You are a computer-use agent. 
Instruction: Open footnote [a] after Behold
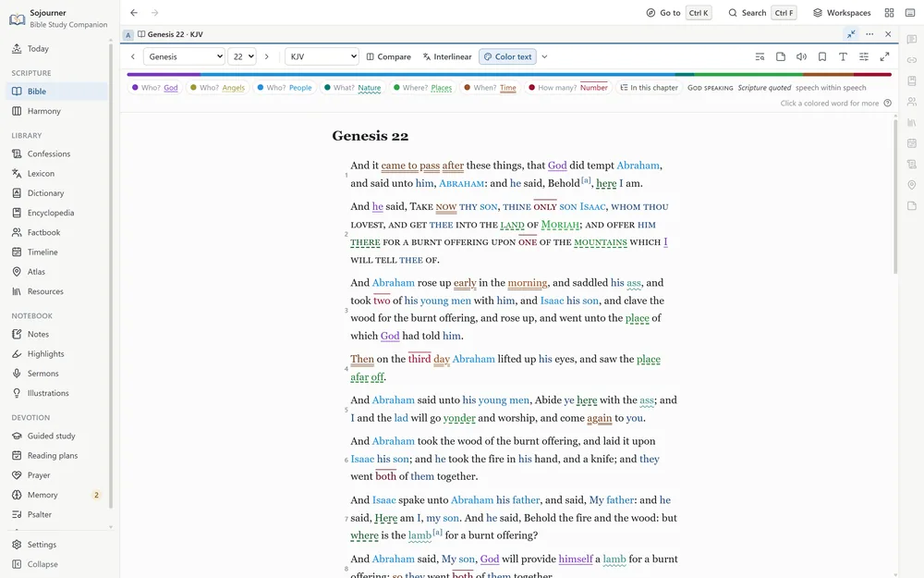[x=586, y=180]
